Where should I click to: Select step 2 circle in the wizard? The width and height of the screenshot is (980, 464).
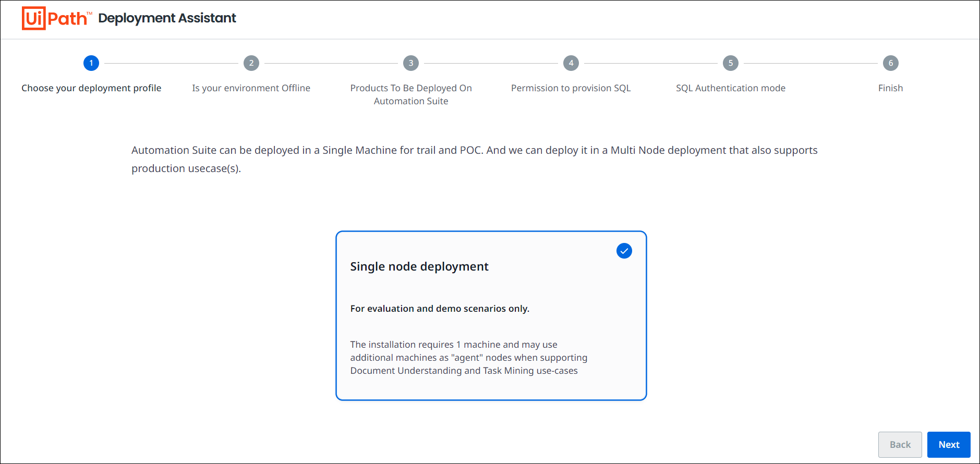[251, 63]
